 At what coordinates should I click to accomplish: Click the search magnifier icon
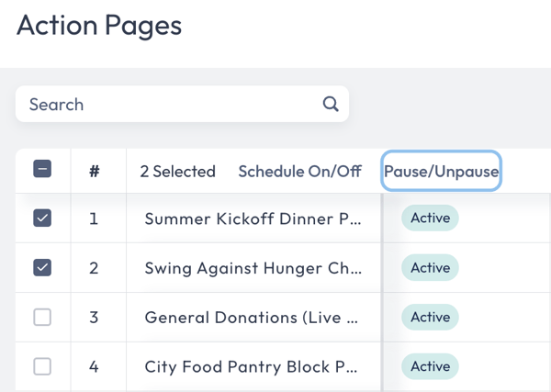(x=331, y=104)
